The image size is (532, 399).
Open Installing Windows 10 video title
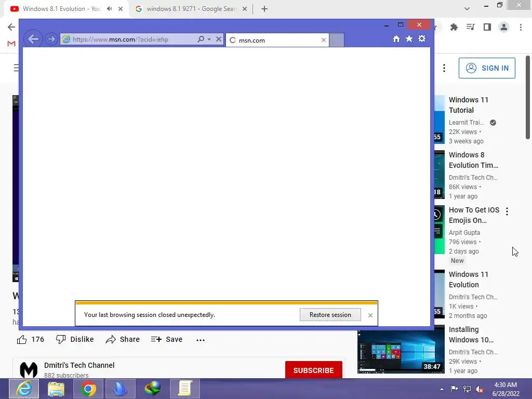pyautogui.click(x=471, y=335)
